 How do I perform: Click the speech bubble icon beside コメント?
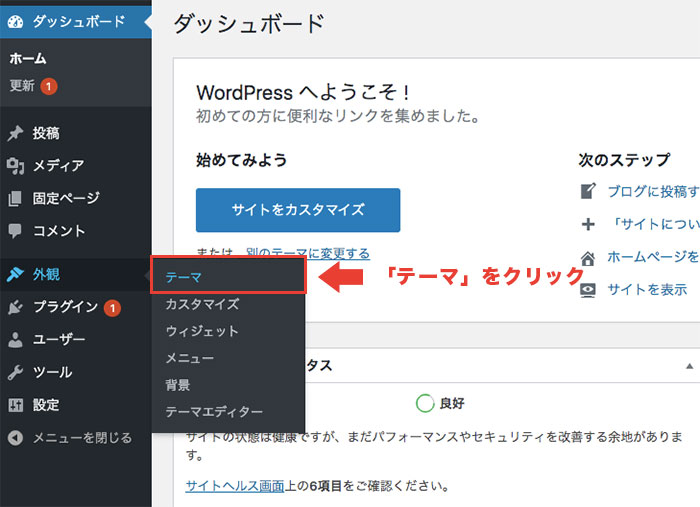pyautogui.click(x=15, y=231)
